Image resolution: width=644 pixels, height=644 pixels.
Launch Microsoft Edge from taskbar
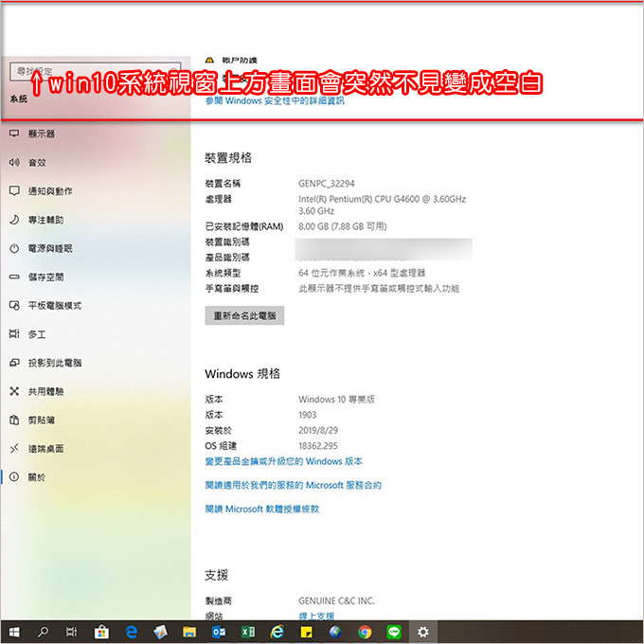coord(131,632)
